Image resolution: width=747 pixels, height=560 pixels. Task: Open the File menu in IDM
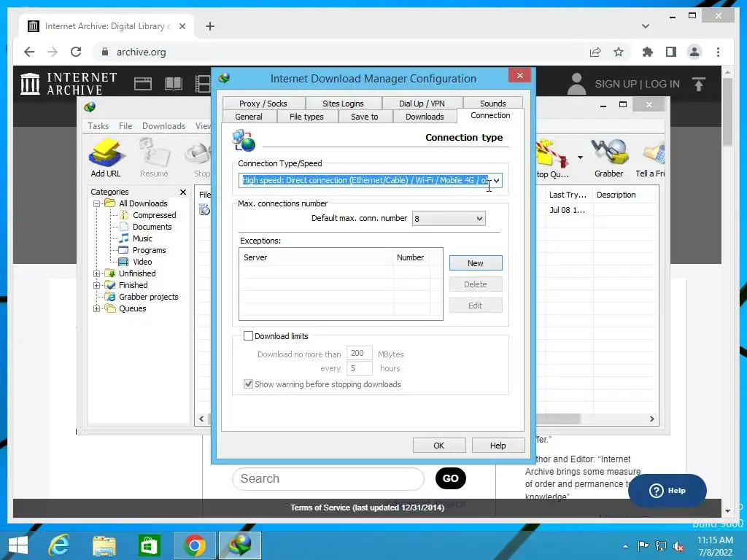point(125,125)
